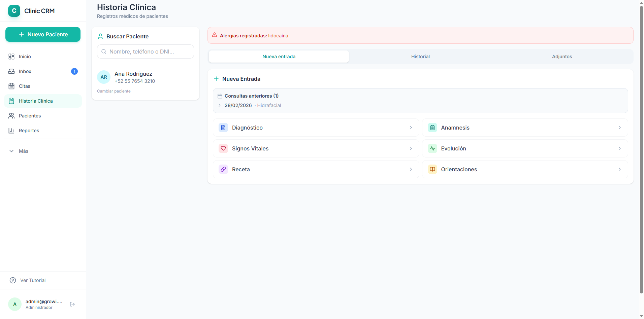This screenshot has width=644, height=319.
Task: Click the Ana Rodríguez patient name
Action: click(133, 74)
